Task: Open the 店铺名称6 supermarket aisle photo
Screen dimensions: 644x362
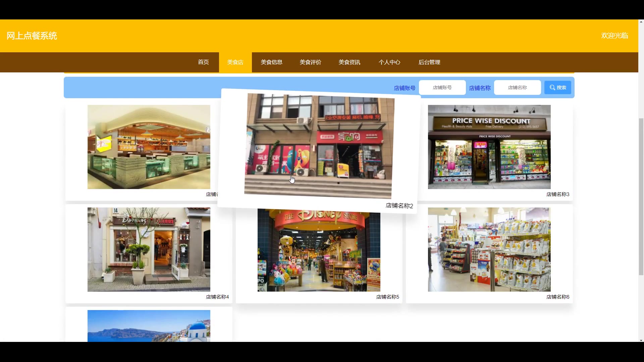Action: pyautogui.click(x=489, y=249)
